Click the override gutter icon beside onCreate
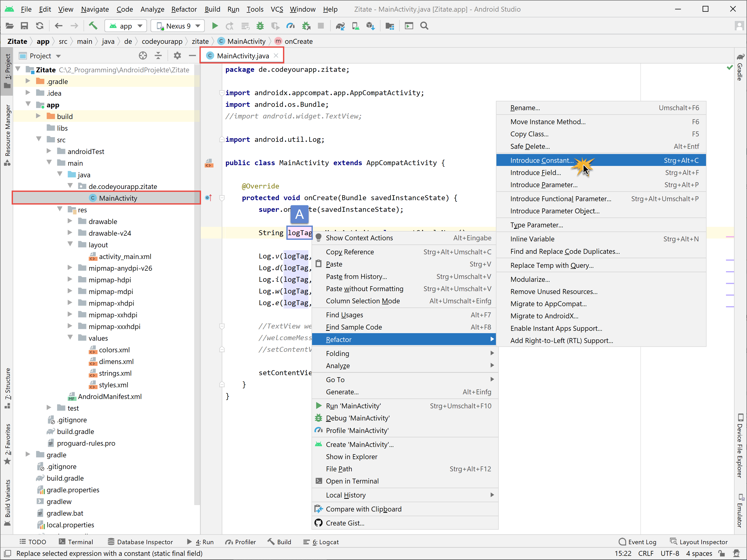The height and width of the screenshot is (560, 747). tap(208, 198)
